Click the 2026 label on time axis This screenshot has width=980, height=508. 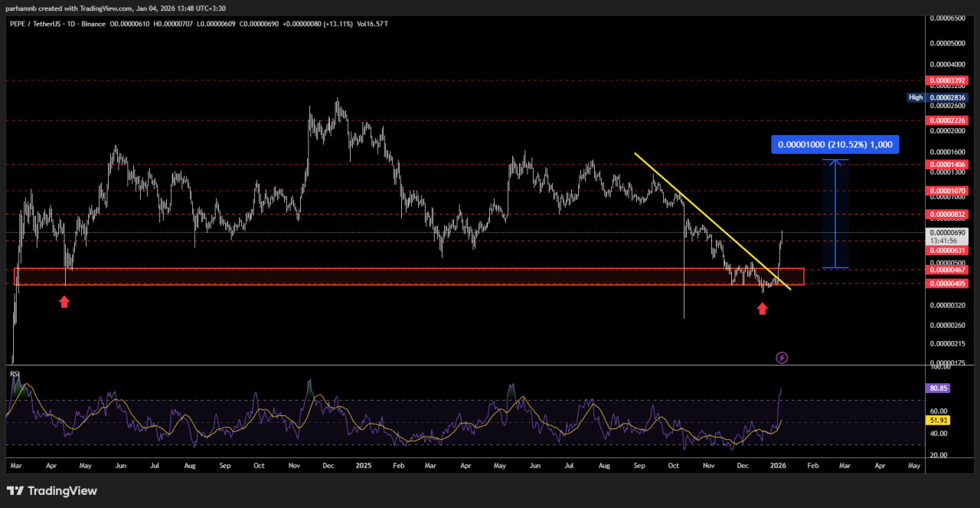[x=777, y=465]
